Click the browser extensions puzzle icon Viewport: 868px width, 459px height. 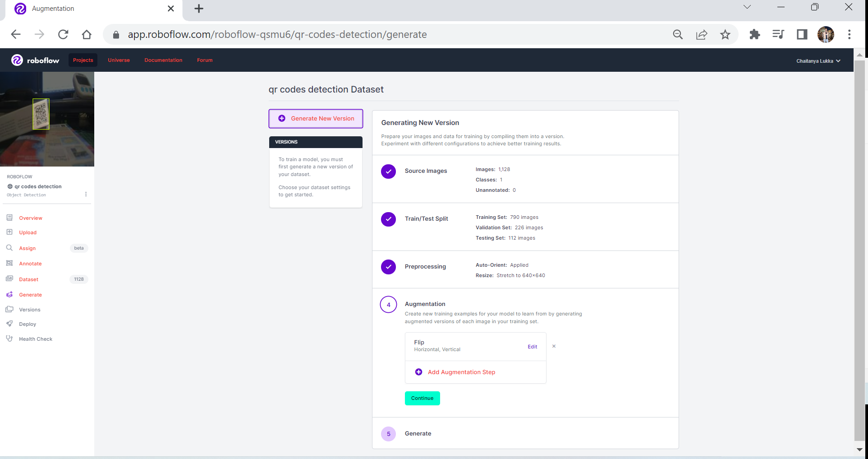tap(754, 34)
